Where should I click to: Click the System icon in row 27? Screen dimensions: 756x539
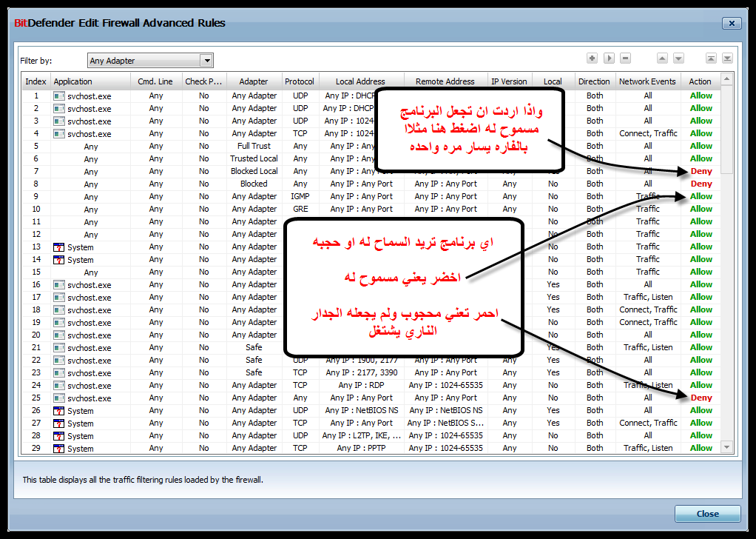coord(59,423)
